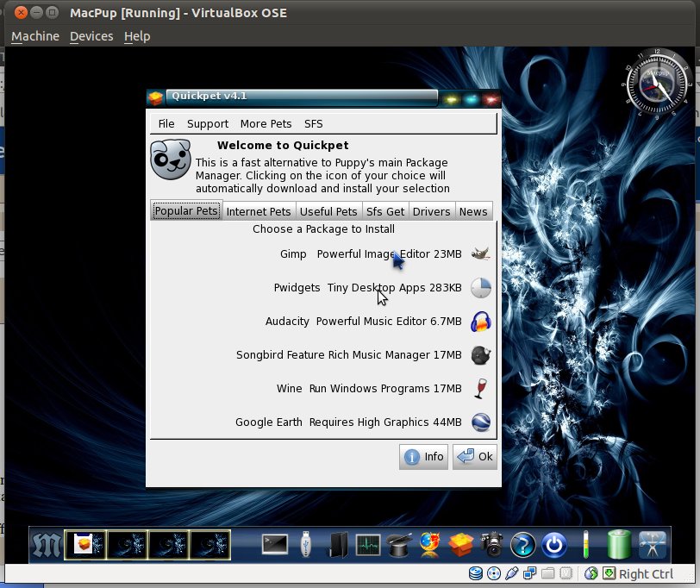The width and height of the screenshot is (700, 588).
Task: Launch the terminal from the dock
Action: [275, 544]
